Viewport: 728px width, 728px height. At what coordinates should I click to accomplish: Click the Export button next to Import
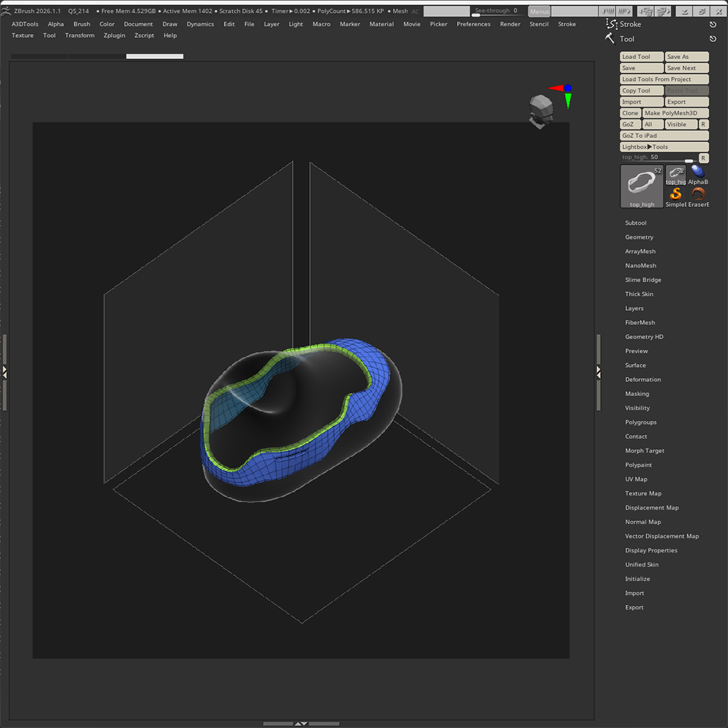[x=687, y=102]
